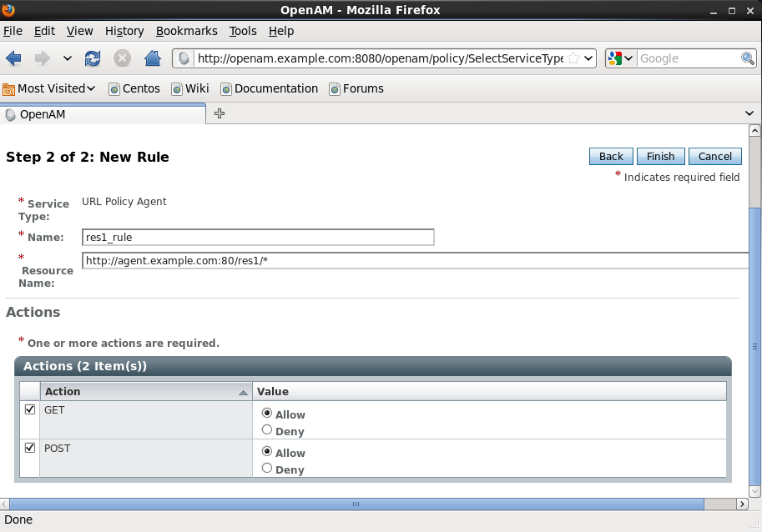Open the Bookmarks menu
762x532 pixels.
coord(187,31)
